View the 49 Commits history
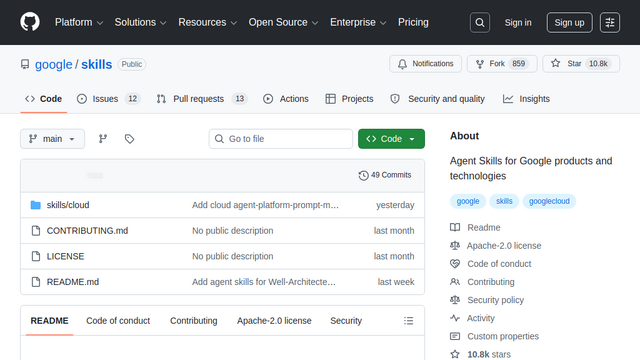Screen dimensions: 640x360 point(385,175)
